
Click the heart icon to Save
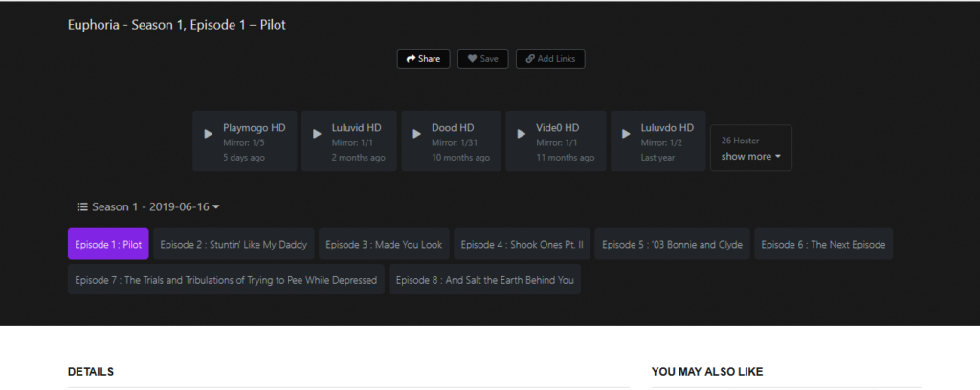coord(472,59)
